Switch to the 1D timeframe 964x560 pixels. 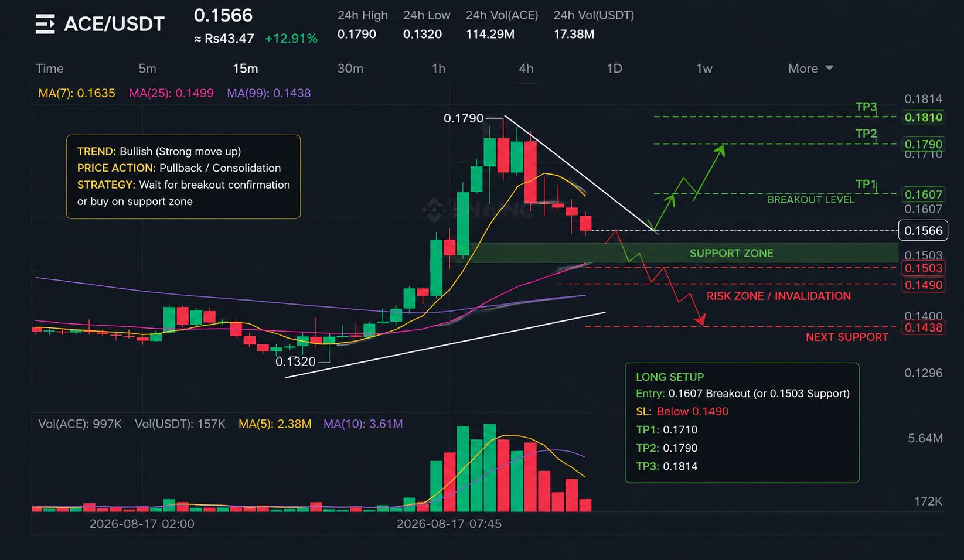(x=614, y=69)
